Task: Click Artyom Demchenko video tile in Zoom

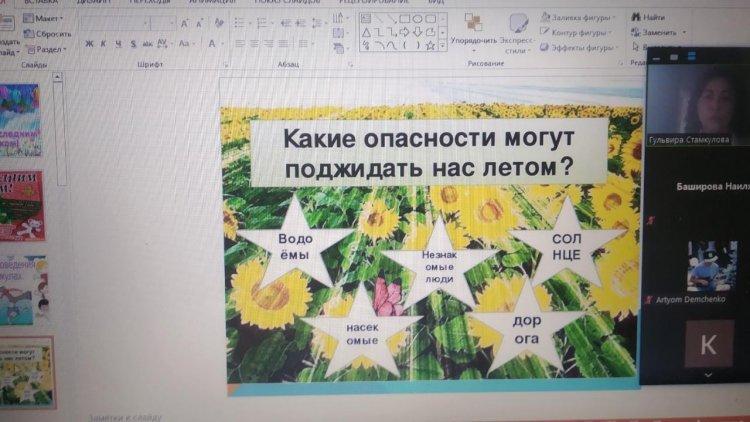Action: coord(695,273)
